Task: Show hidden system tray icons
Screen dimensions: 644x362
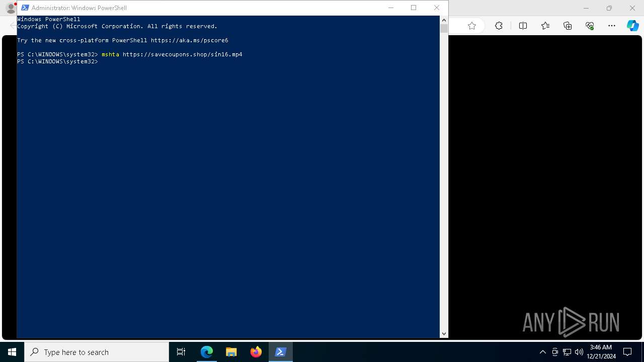Action: point(543,352)
